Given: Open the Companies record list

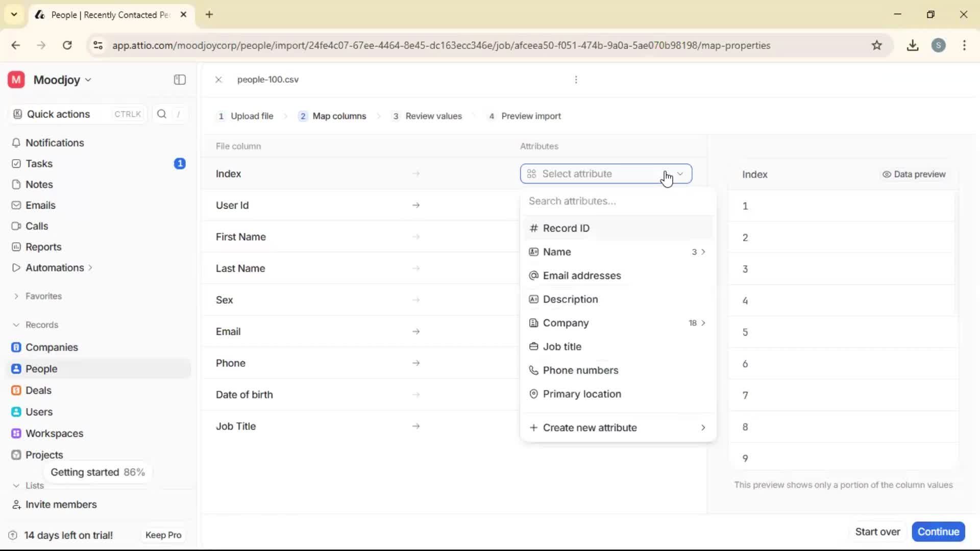Looking at the screenshot, I should [x=51, y=347].
